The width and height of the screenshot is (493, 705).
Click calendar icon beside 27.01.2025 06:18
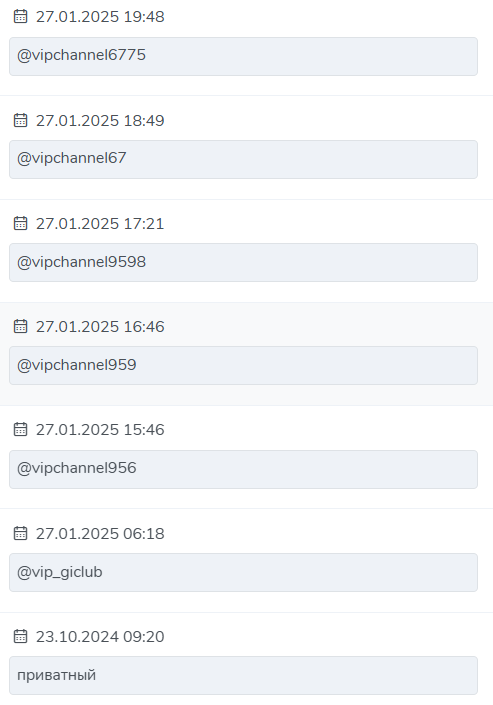click(x=20, y=533)
